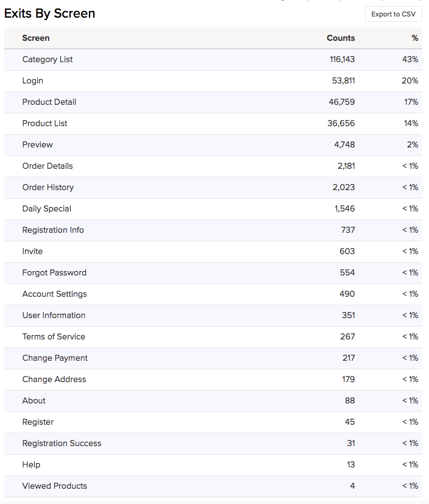Screen dimensions: 429x504
Task: Click the Export to CSV button
Action: pos(393,14)
